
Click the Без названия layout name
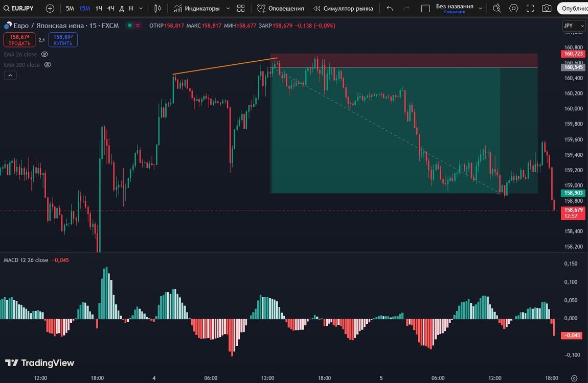coord(455,6)
